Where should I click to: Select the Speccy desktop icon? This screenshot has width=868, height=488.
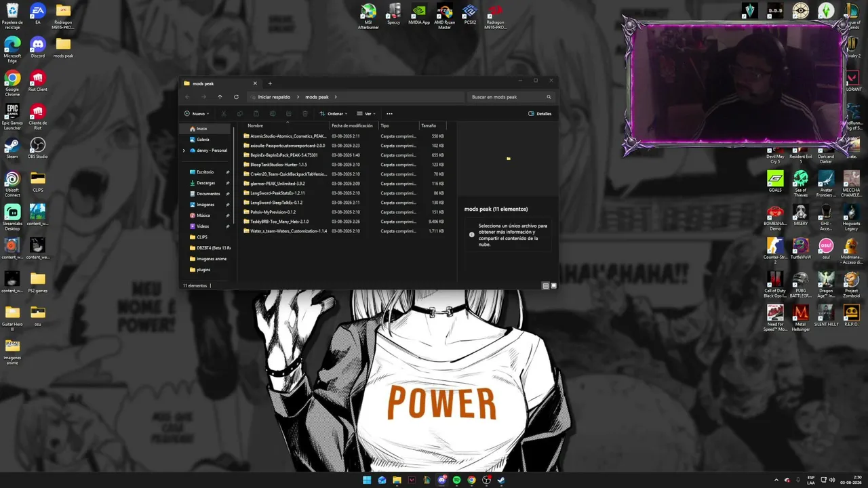click(x=394, y=14)
